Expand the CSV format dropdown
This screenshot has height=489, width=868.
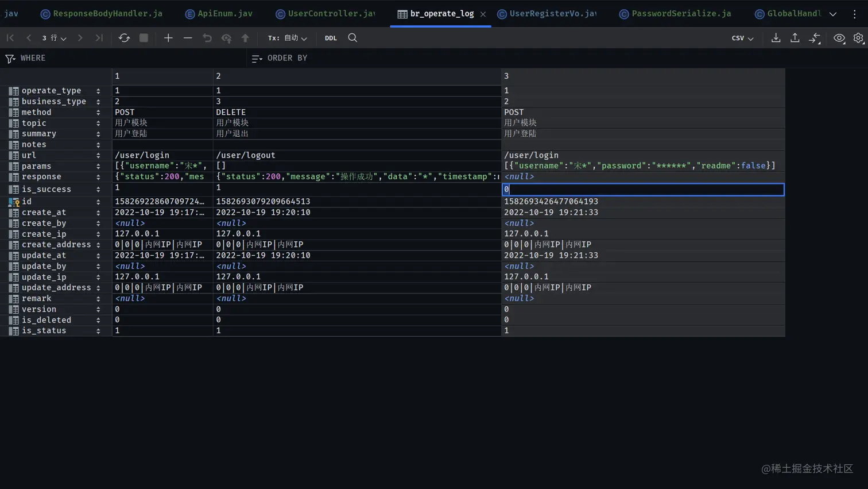[x=742, y=38]
